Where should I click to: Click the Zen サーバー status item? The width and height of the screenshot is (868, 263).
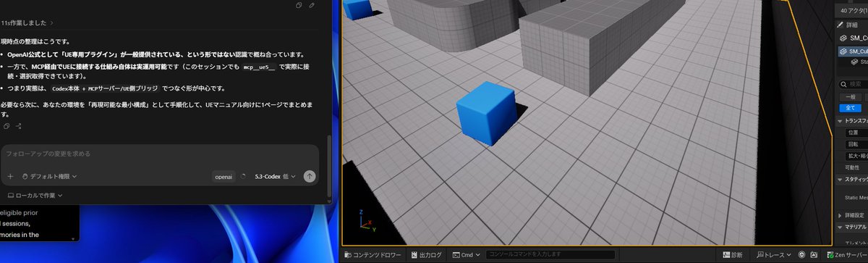848,255
